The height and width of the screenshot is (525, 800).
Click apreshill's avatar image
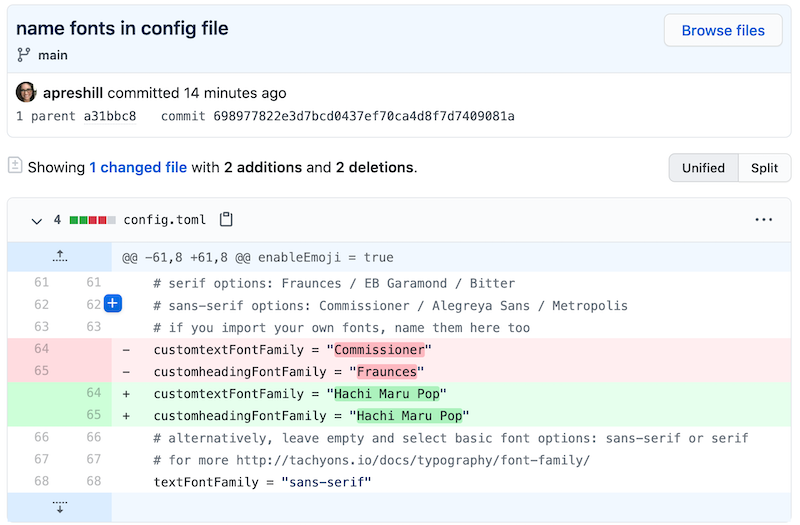26,93
